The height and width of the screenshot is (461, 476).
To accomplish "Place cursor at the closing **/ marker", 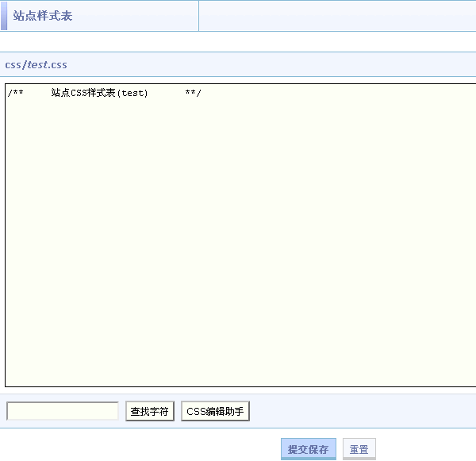I will tap(193, 94).
